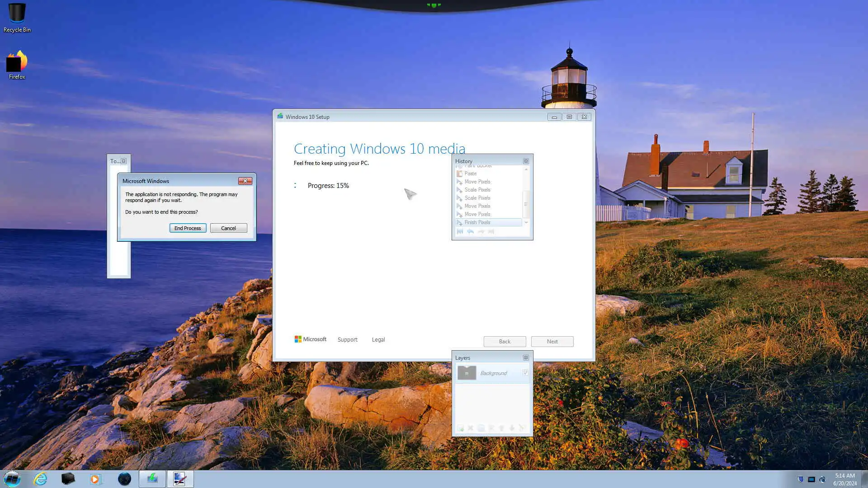Open Internet Explorer from the taskbar

[x=41, y=479]
